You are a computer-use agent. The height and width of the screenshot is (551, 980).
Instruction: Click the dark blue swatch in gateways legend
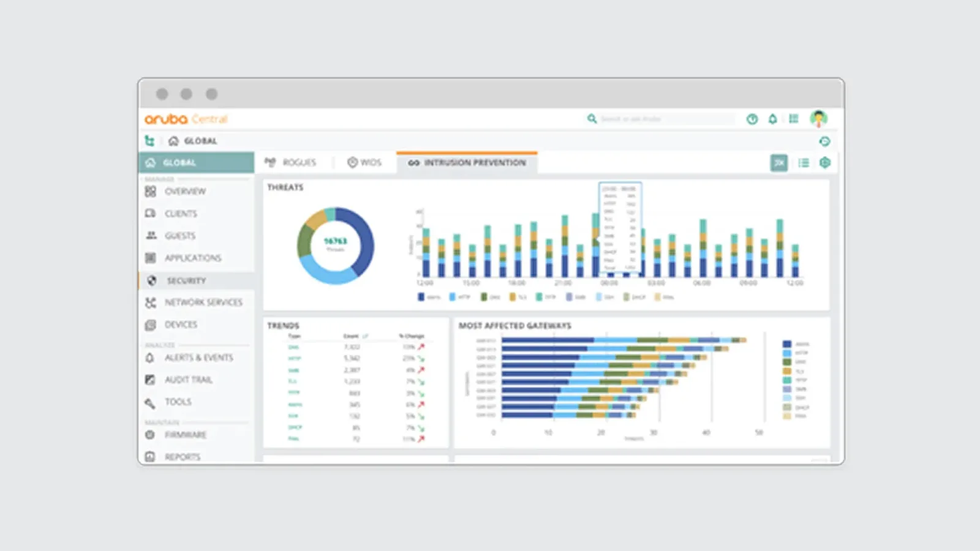(787, 344)
